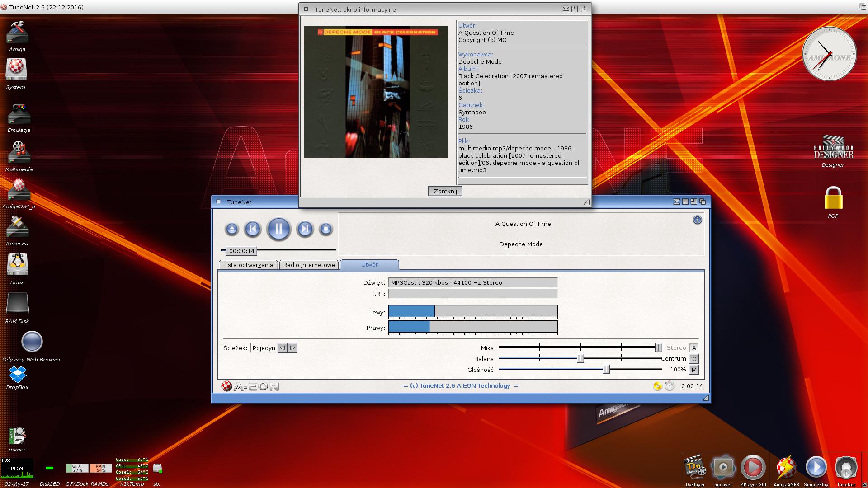
Task: Switch to the Lista odtwarzania tab
Action: tap(248, 265)
